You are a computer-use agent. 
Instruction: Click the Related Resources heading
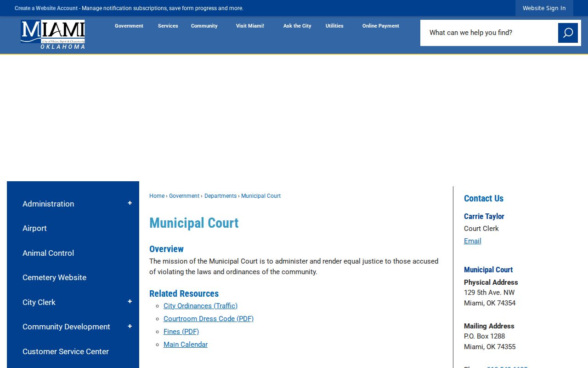pos(184,293)
